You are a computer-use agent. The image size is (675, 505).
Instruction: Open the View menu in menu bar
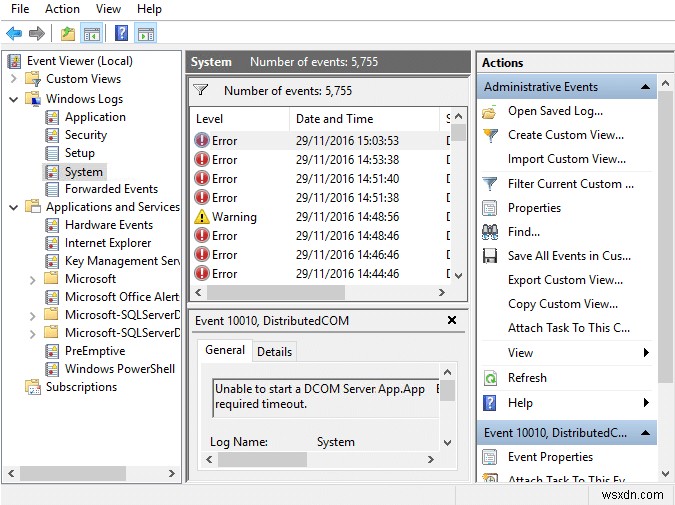point(108,9)
